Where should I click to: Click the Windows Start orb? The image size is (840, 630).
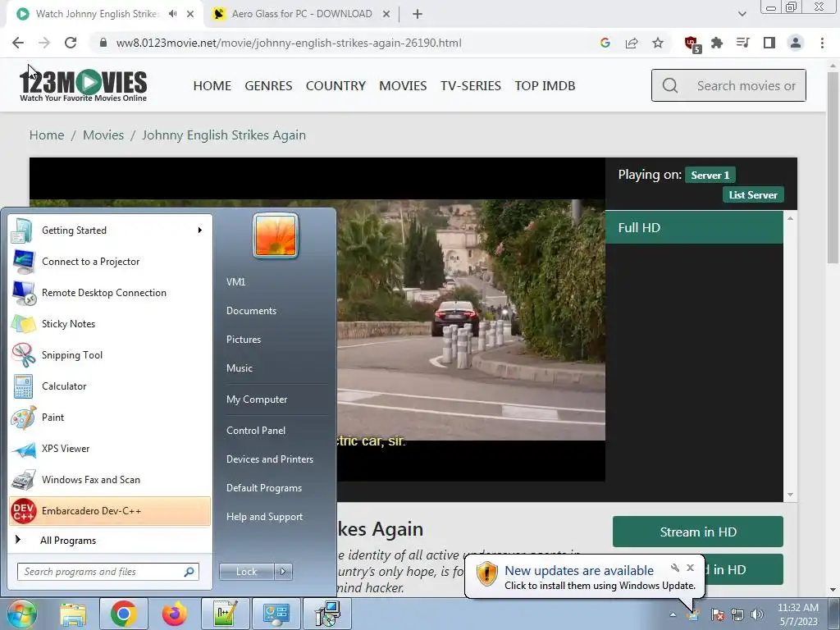click(21, 614)
